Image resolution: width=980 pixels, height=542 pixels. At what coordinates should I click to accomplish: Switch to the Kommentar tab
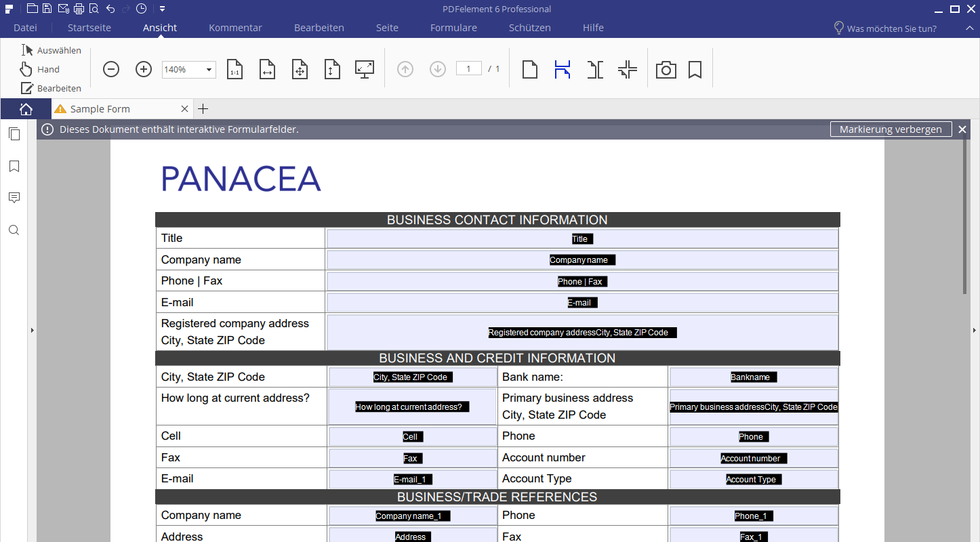(235, 28)
